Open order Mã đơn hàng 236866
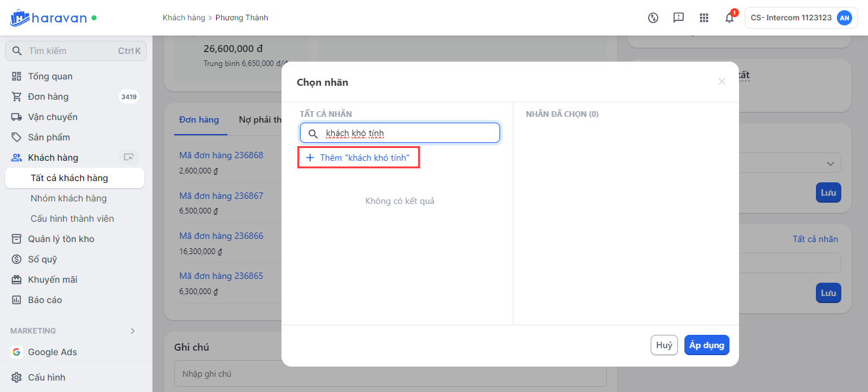Screen dimensions: 868x392 point(221,236)
